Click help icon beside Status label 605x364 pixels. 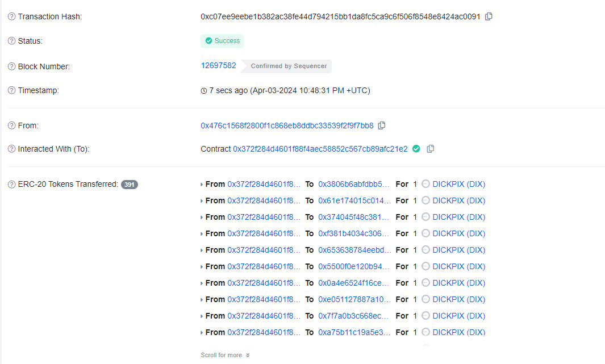(x=11, y=41)
